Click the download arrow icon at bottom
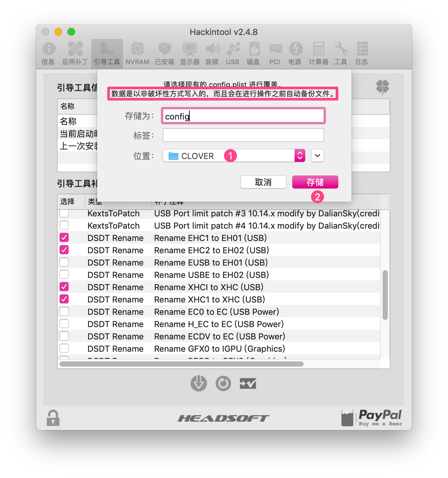 (198, 383)
